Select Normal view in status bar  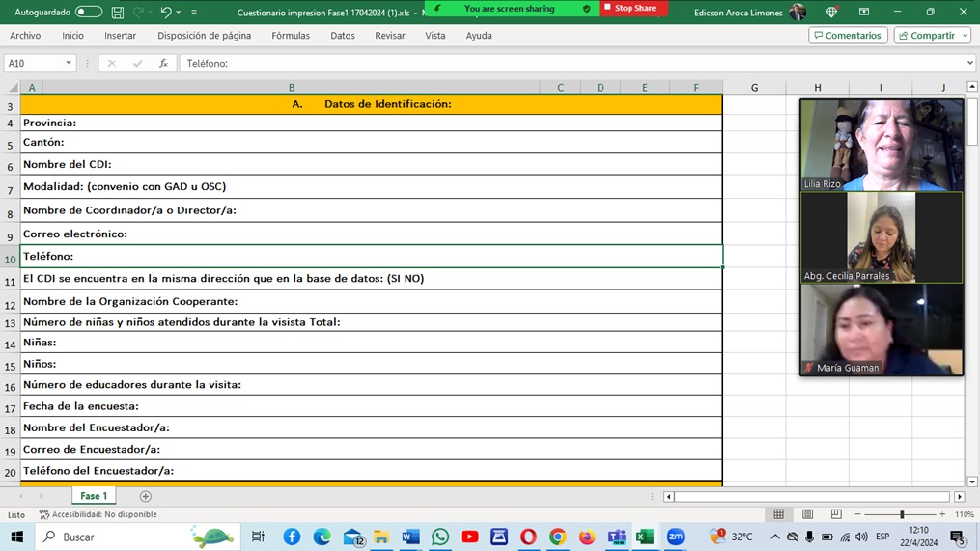click(x=778, y=514)
